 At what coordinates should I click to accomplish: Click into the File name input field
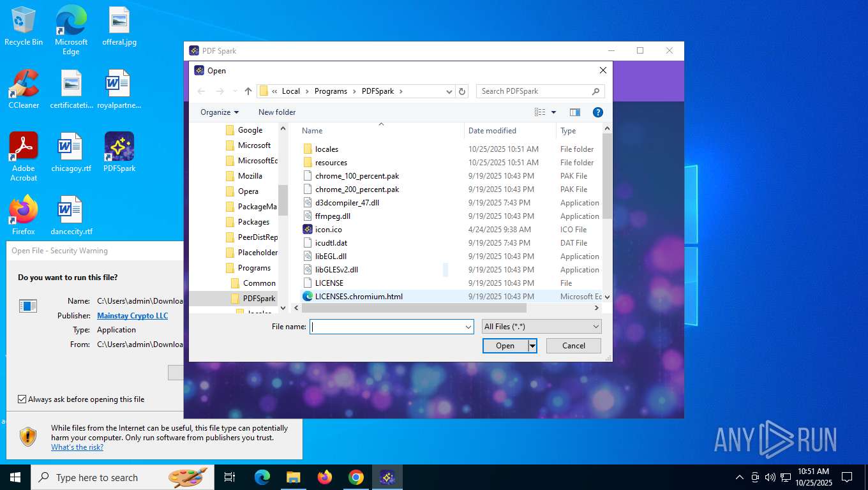coord(386,327)
